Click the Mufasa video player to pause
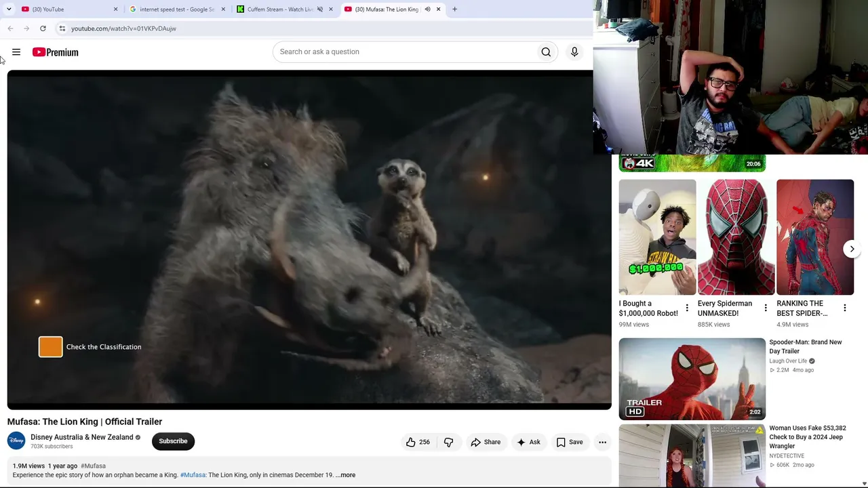Viewport: 868px width, 488px height. coord(309,240)
